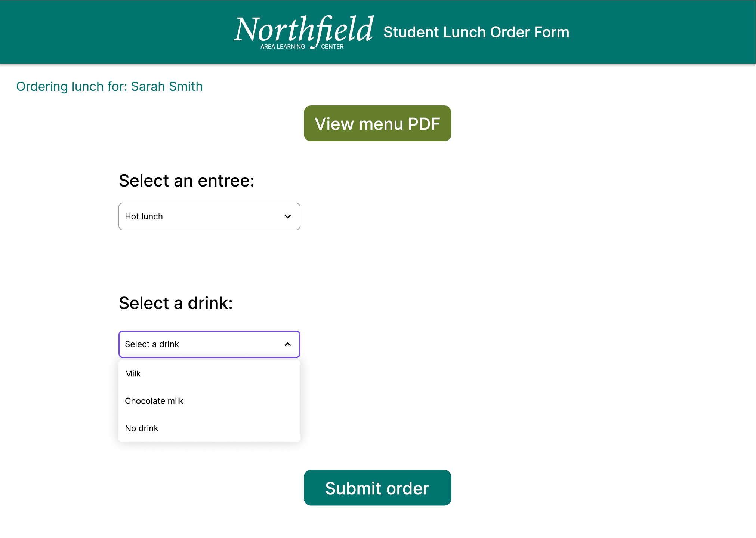Click the CENTER text under the logo
This screenshot has width=756, height=538.
(x=332, y=47)
